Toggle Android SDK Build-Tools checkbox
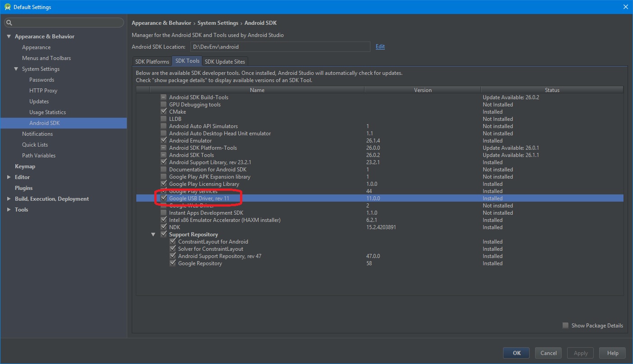The height and width of the screenshot is (364, 633). coord(164,97)
